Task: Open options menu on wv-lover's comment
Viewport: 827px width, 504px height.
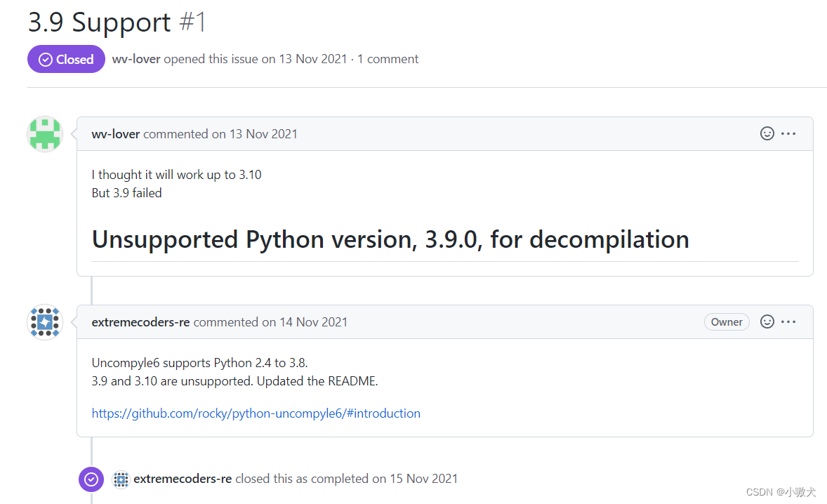Action: tap(788, 133)
